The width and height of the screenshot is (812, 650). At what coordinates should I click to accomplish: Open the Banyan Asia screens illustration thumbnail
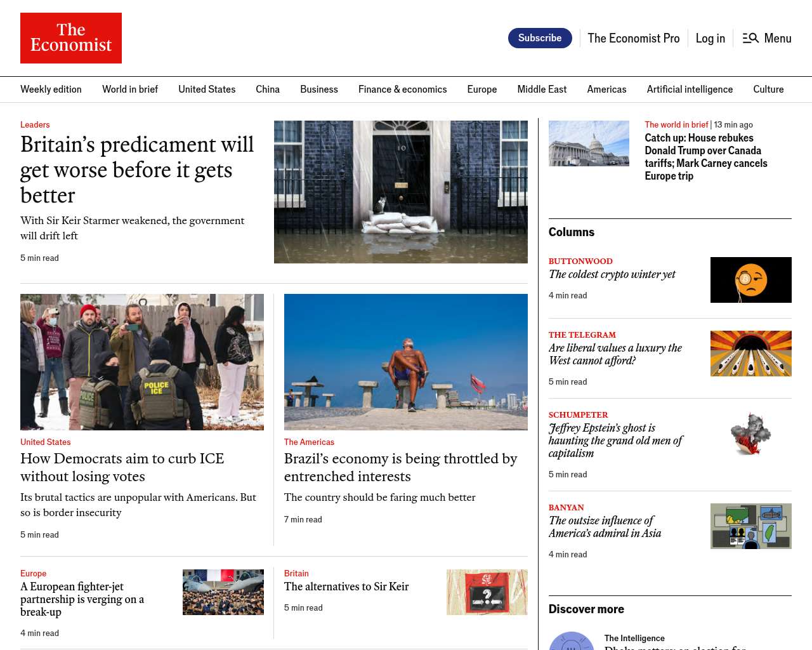(751, 526)
